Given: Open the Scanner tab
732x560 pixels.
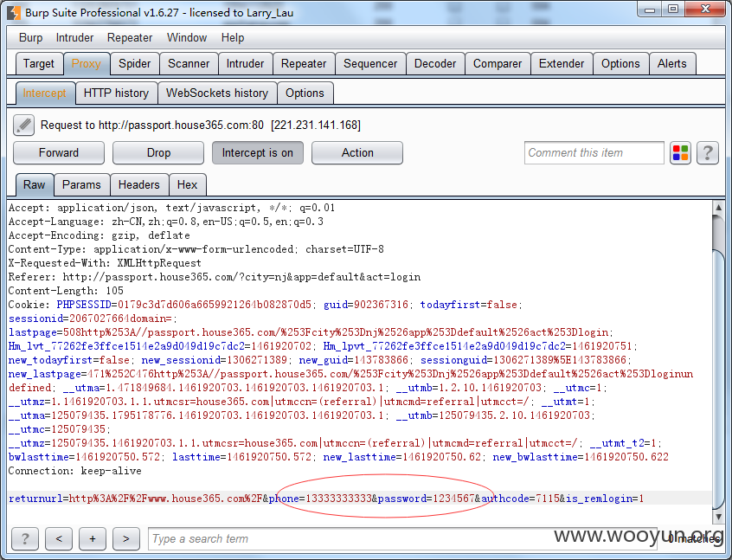Looking at the screenshot, I should 189,63.
